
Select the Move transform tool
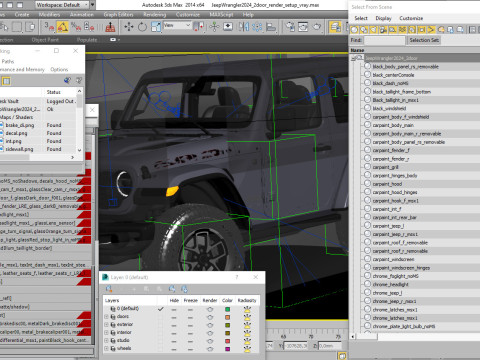[x=129, y=27]
